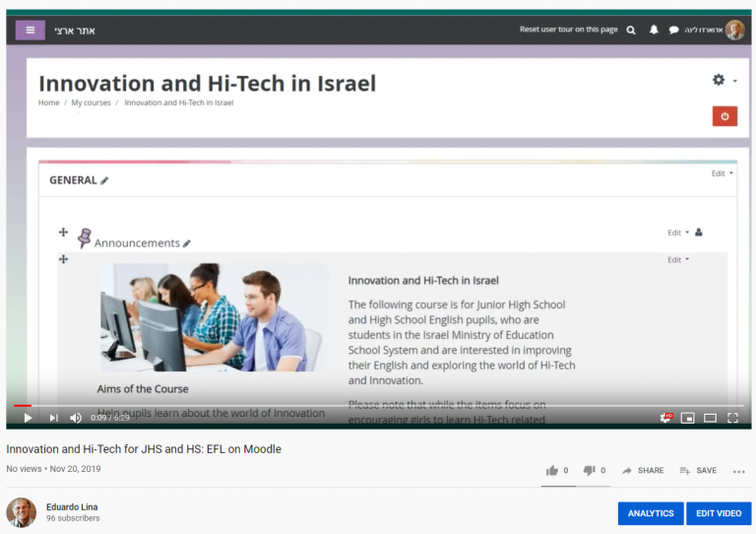The height and width of the screenshot is (534, 756).
Task: Click Reset user tour on this page
Action: (568, 30)
